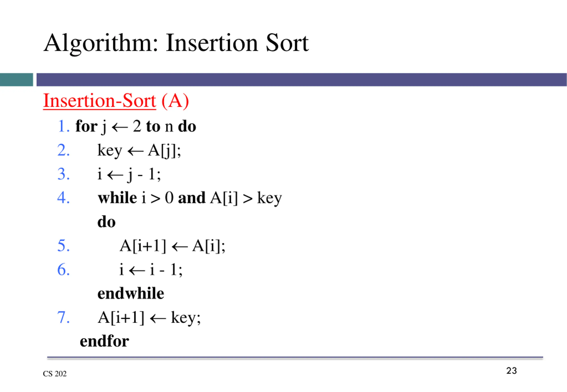Click the bold 'while' keyword

117,198
